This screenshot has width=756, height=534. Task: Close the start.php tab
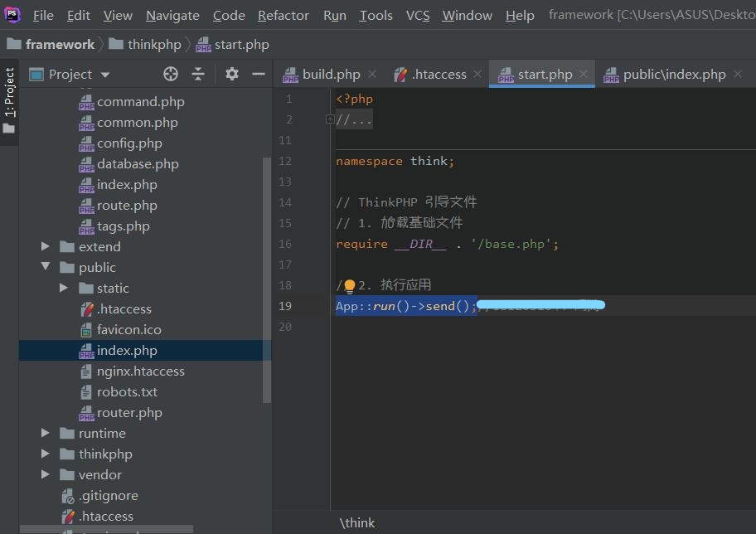(x=584, y=74)
